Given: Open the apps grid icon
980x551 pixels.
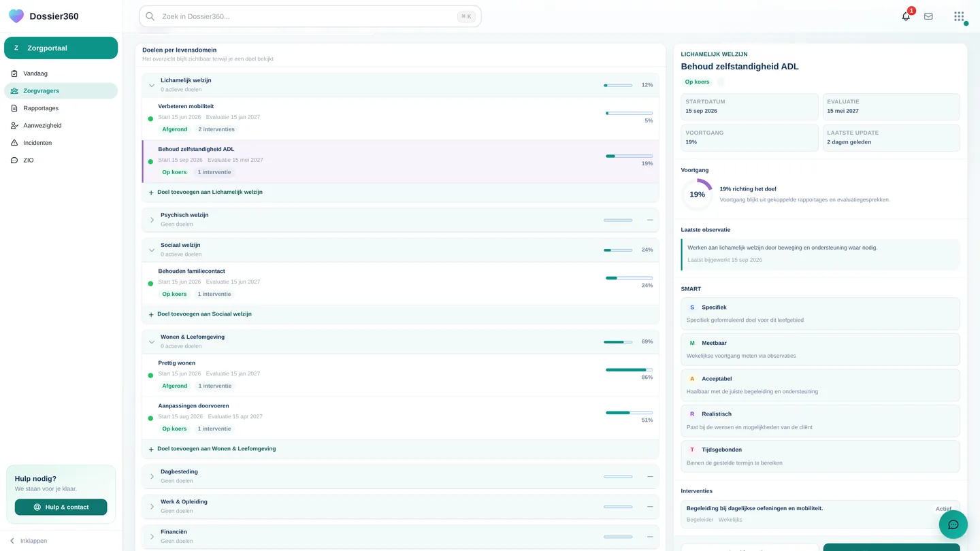Looking at the screenshot, I should (x=959, y=16).
